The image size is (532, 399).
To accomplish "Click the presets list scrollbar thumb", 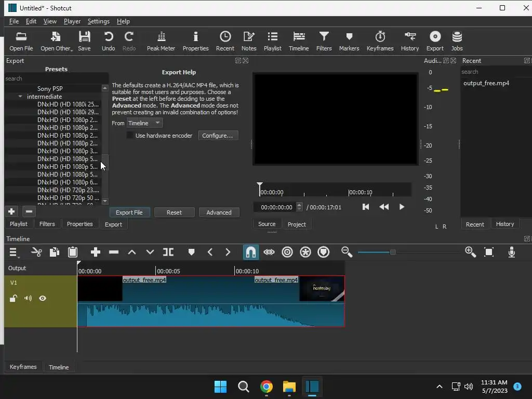I will coord(105,162).
